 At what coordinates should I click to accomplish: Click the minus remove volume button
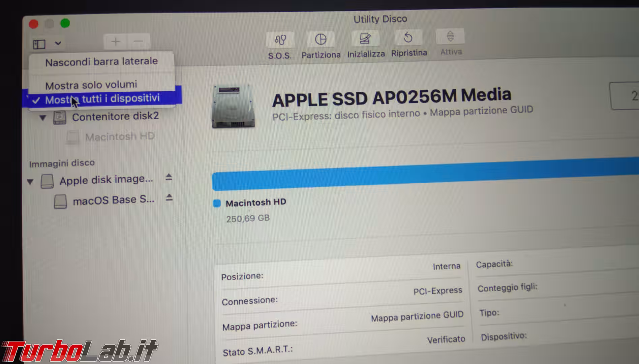tap(139, 41)
